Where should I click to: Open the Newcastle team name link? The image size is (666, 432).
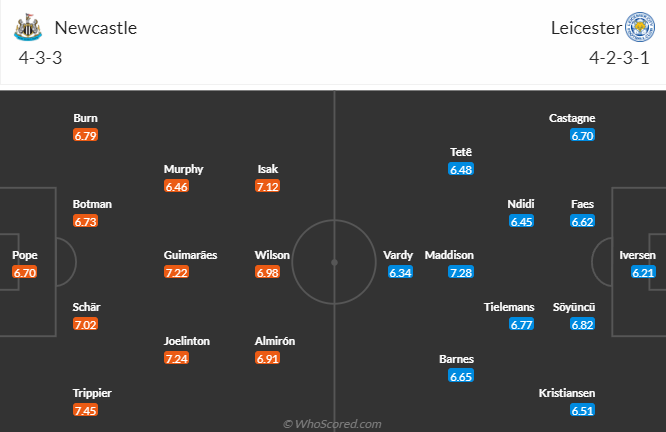96,28
